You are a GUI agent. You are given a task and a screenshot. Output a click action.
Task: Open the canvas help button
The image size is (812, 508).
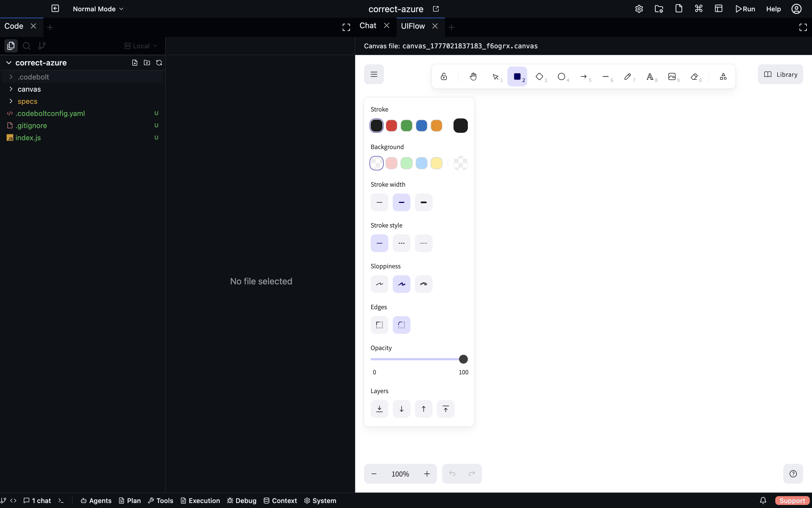(793, 474)
